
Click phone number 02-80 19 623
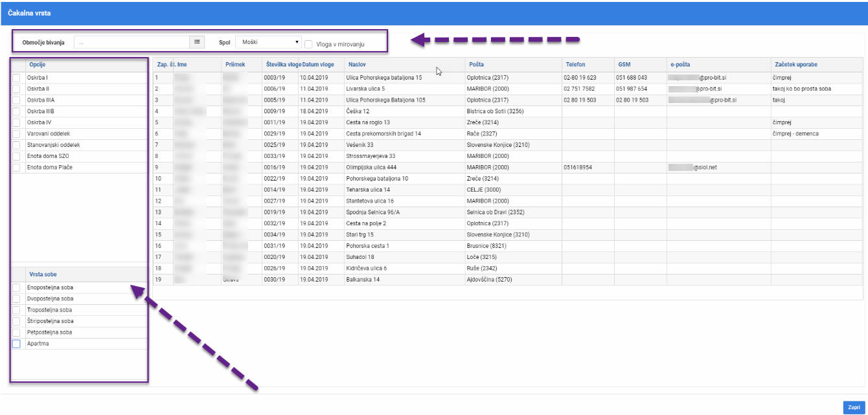[x=580, y=78]
